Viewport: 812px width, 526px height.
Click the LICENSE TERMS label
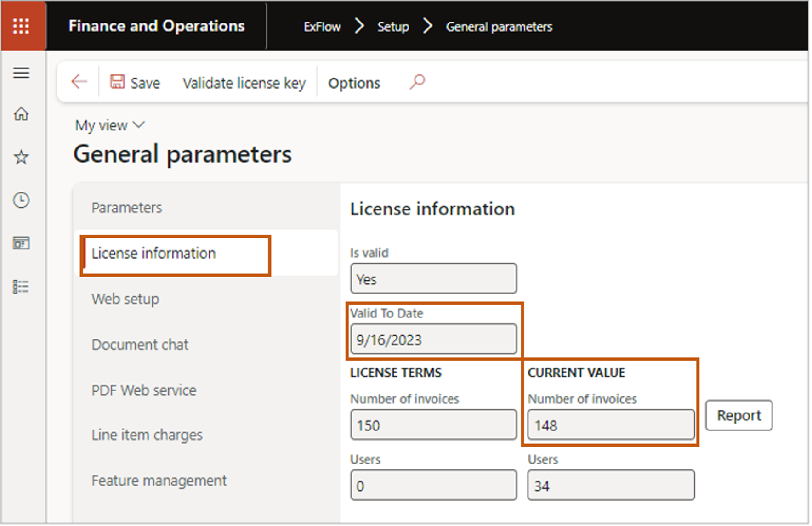pos(396,373)
